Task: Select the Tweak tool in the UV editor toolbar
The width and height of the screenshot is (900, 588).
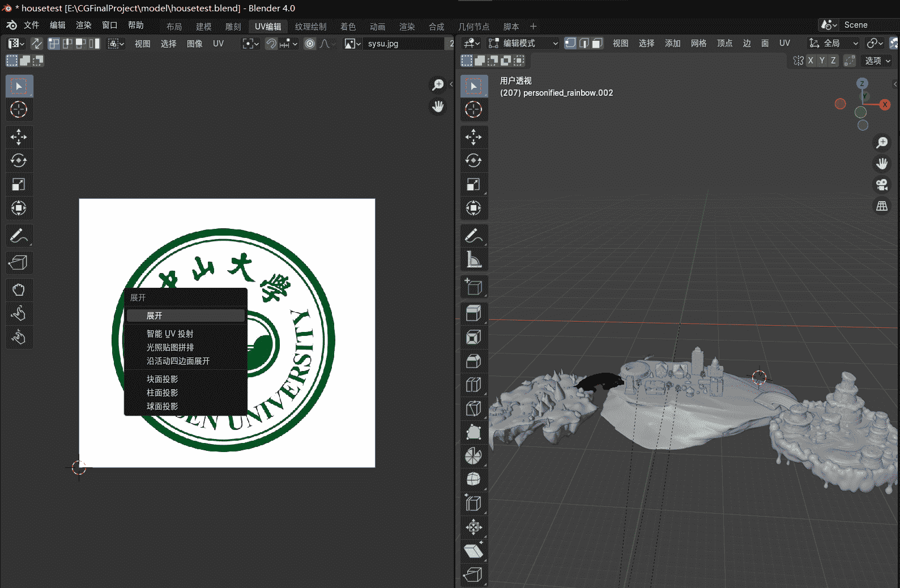Action: pyautogui.click(x=19, y=86)
